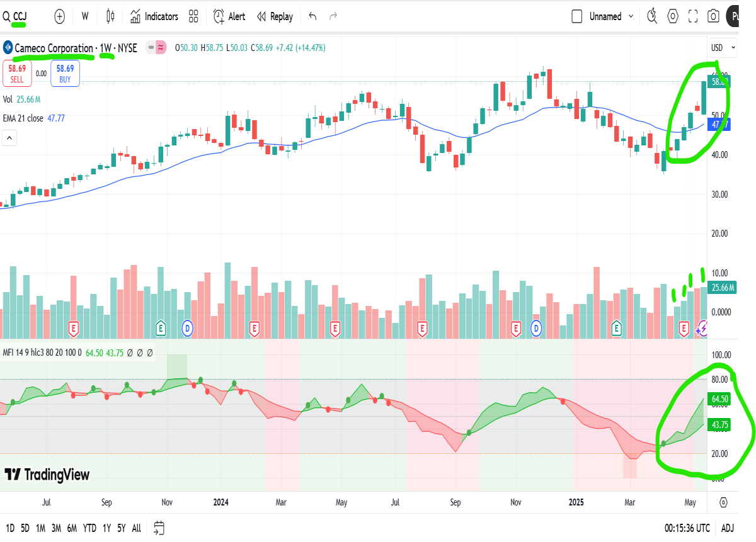Select the Vol 25.66 M legend

tap(22, 99)
